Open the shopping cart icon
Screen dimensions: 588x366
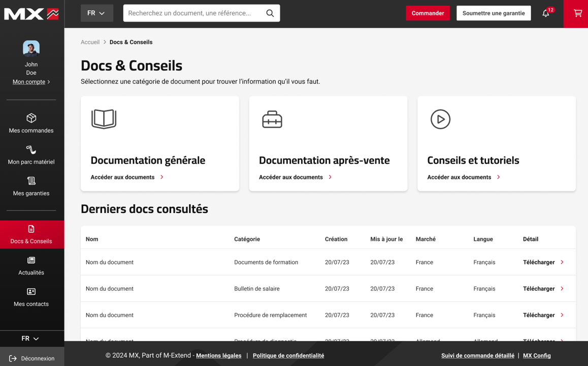[x=576, y=14]
